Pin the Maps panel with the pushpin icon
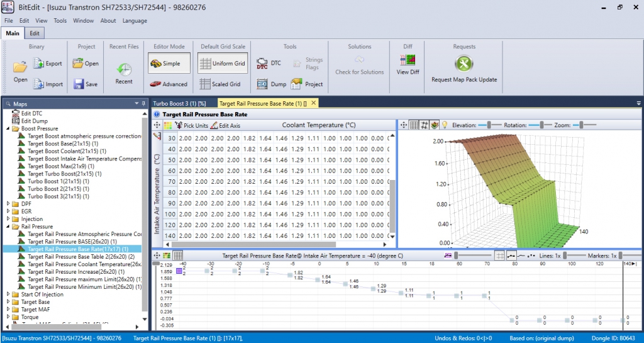 (143, 103)
